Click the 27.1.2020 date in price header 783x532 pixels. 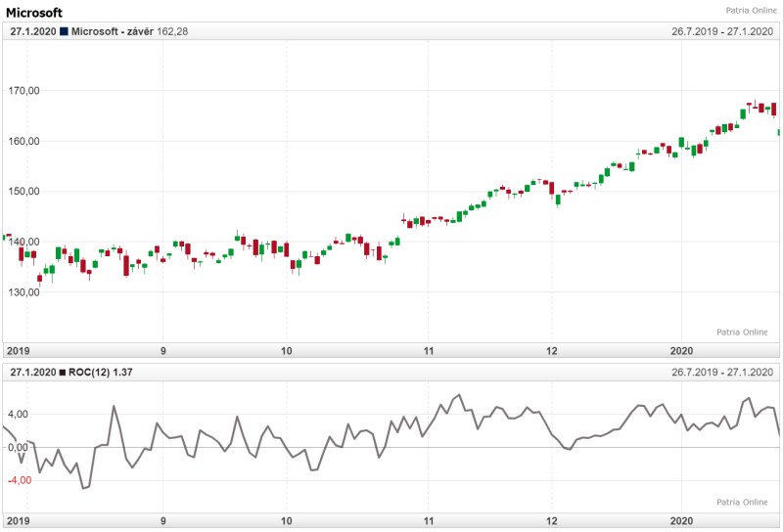tap(32, 32)
